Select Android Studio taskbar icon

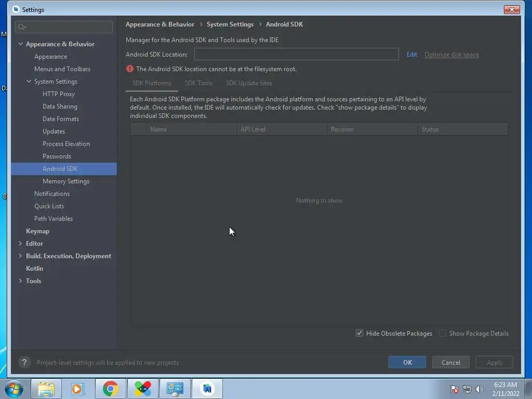tap(207, 389)
